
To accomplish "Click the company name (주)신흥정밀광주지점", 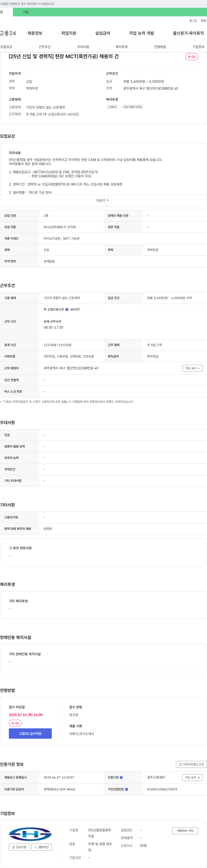I will point(99,833).
